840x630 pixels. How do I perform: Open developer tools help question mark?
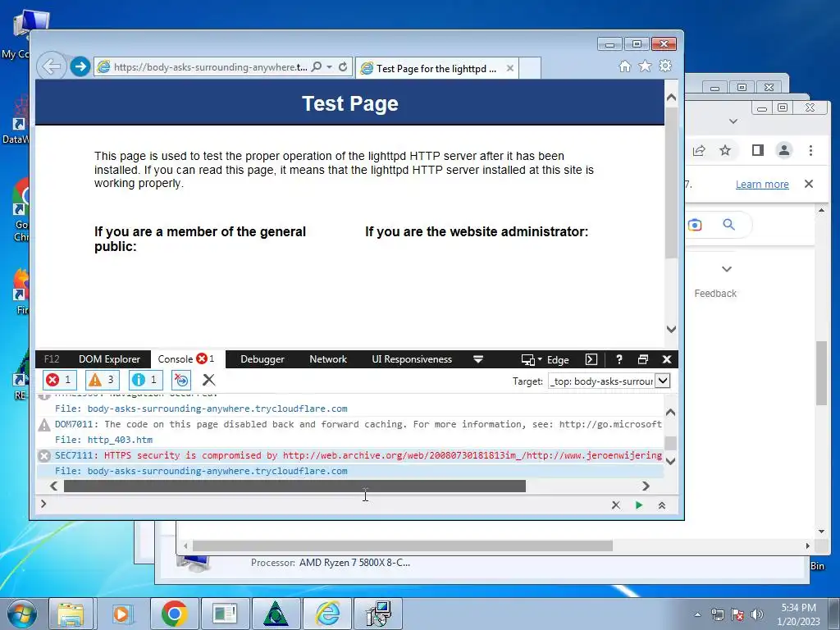[x=619, y=359]
